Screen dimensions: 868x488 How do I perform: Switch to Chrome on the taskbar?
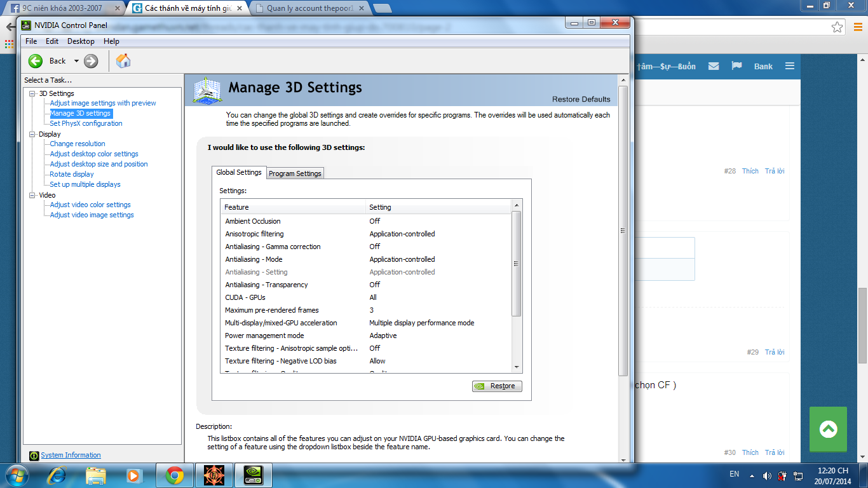point(174,475)
